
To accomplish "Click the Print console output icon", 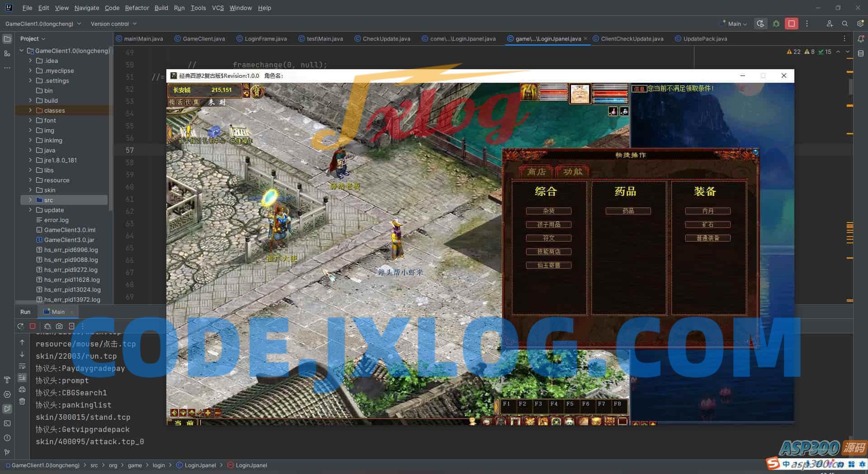I will (x=22, y=389).
